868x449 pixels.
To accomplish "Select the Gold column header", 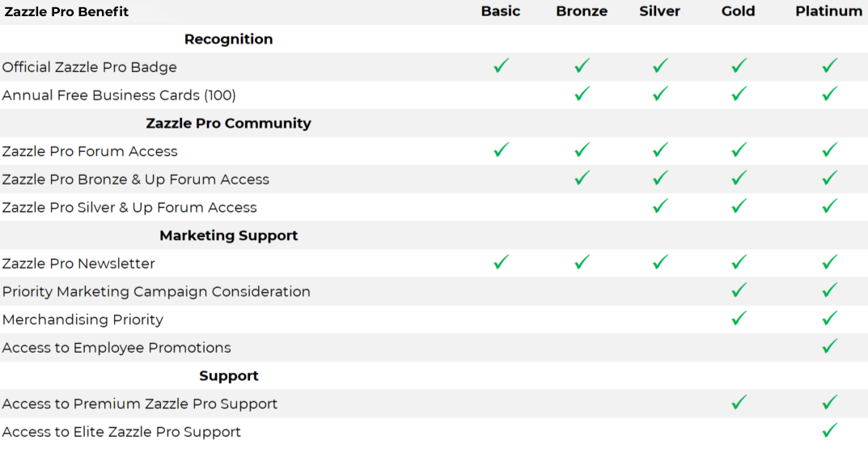I will (x=739, y=11).
